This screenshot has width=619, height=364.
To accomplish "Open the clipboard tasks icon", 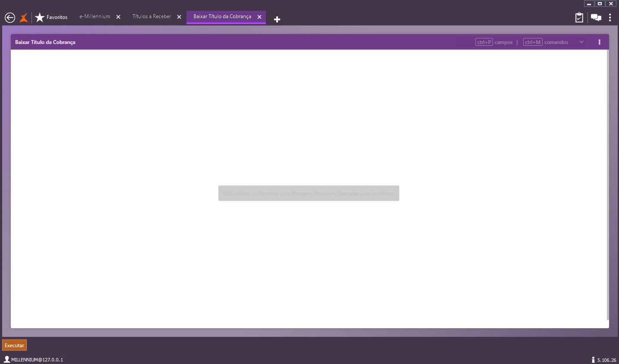I will point(579,17).
